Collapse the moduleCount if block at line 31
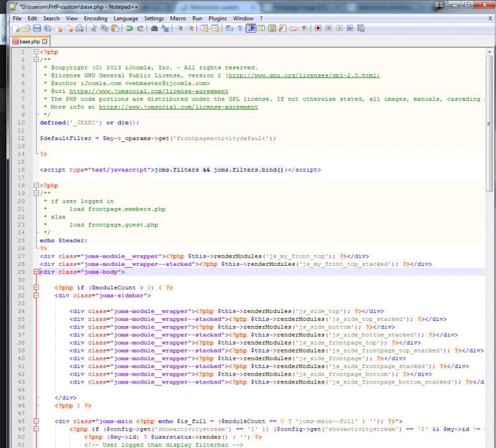Screen dimensions: 496x448 click(x=36, y=288)
